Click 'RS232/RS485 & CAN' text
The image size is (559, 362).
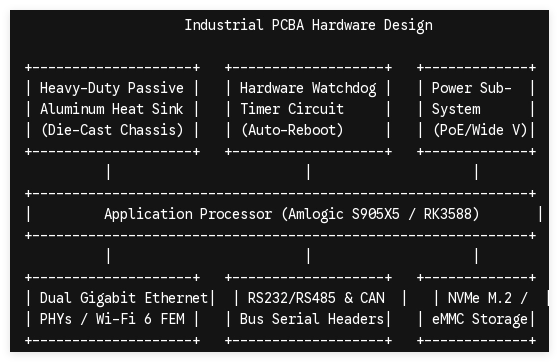pyautogui.click(x=316, y=298)
